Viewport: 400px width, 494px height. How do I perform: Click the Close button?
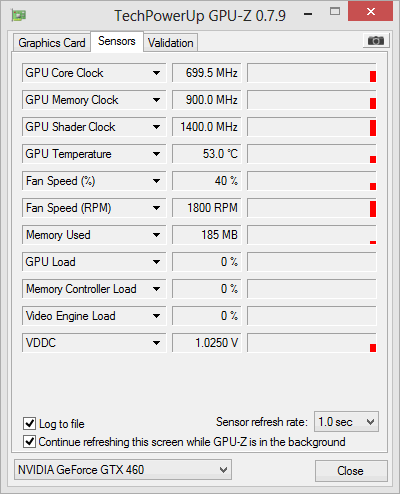[x=351, y=471]
